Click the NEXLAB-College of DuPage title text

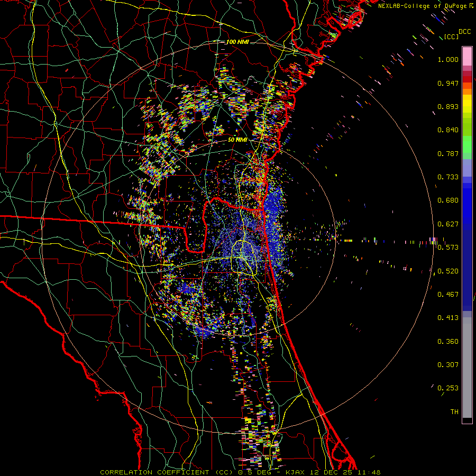425,6
